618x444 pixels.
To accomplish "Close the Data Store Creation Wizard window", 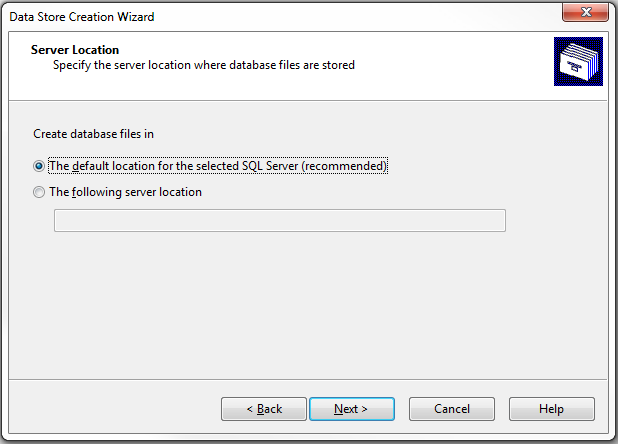I will tap(585, 13).
